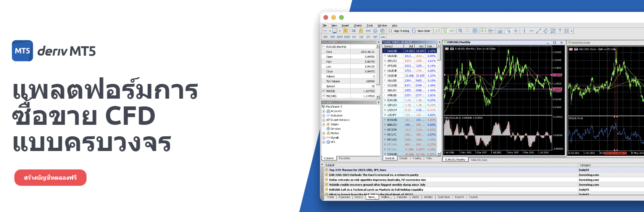Click the red free demo account button
644x212 pixels.
50,178
